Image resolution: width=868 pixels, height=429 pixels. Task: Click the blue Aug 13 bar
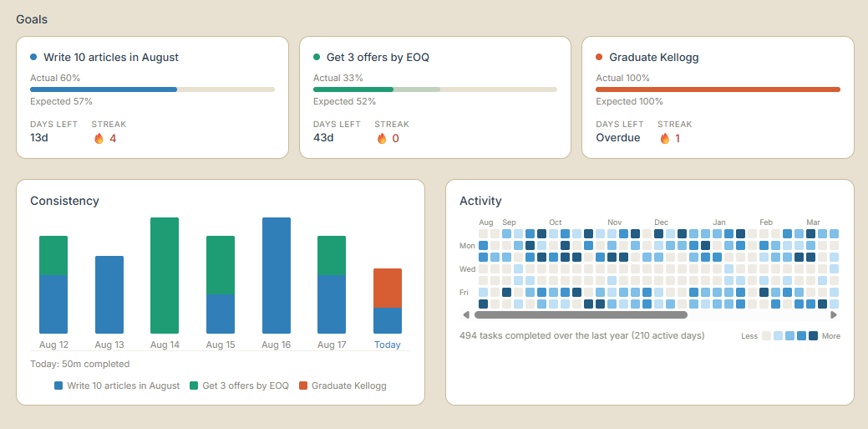coord(109,294)
